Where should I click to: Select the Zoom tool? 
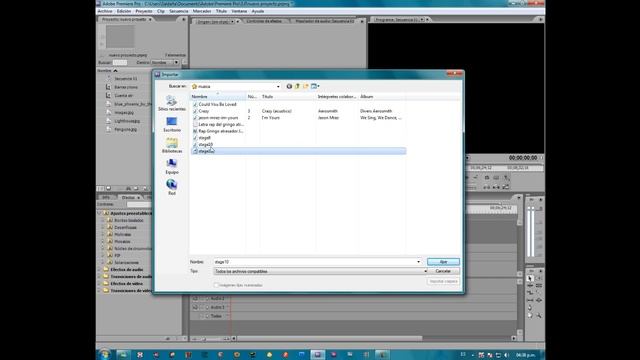point(539,316)
